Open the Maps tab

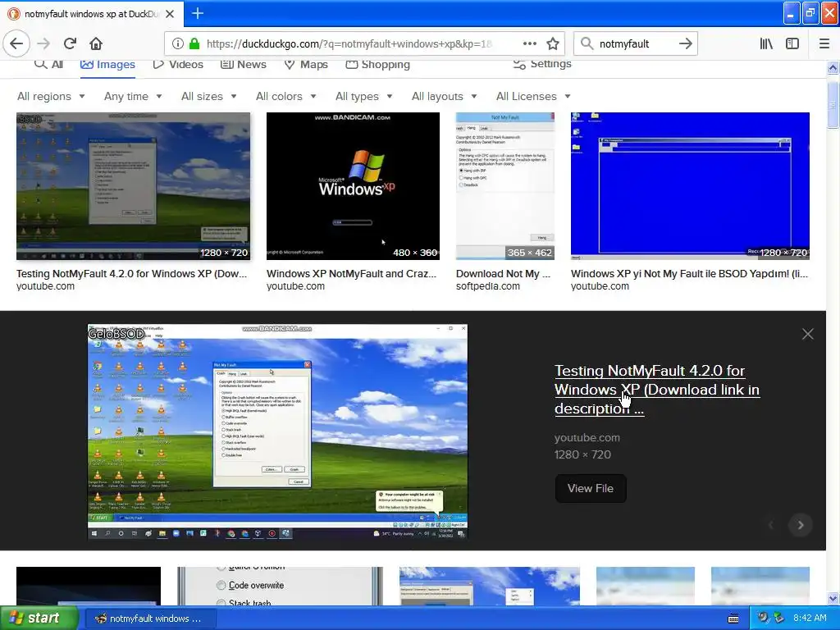click(306, 64)
